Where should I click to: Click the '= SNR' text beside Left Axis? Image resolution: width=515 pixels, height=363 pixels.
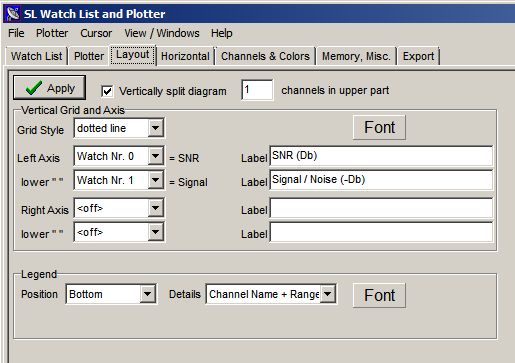(x=184, y=158)
